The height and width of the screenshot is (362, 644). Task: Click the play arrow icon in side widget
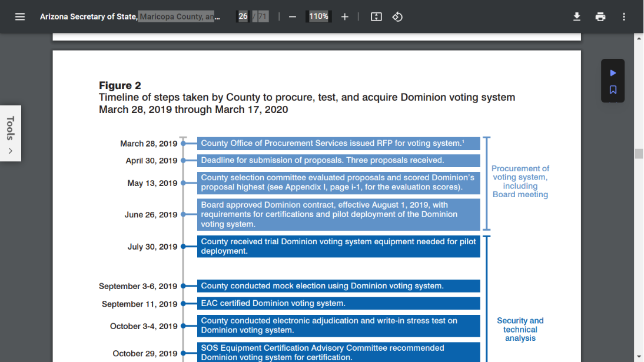tap(613, 73)
